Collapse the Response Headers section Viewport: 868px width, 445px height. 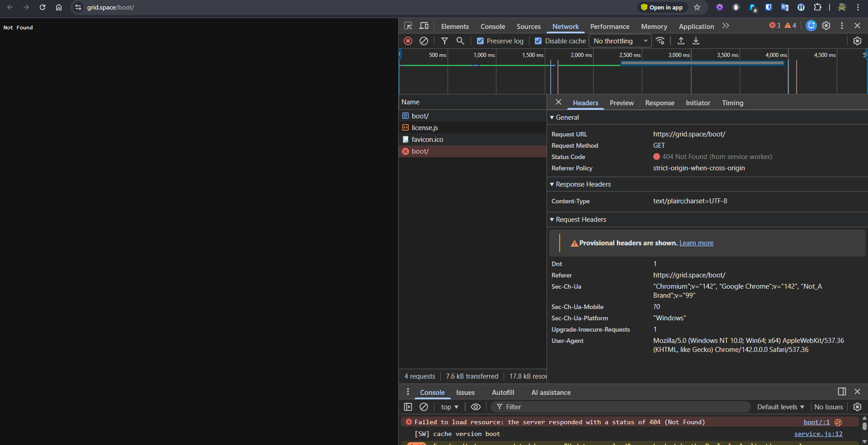coord(583,184)
